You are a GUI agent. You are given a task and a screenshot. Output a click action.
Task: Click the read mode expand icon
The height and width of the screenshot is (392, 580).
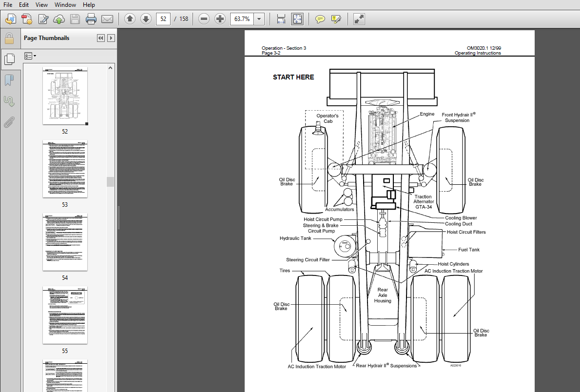pyautogui.click(x=359, y=19)
